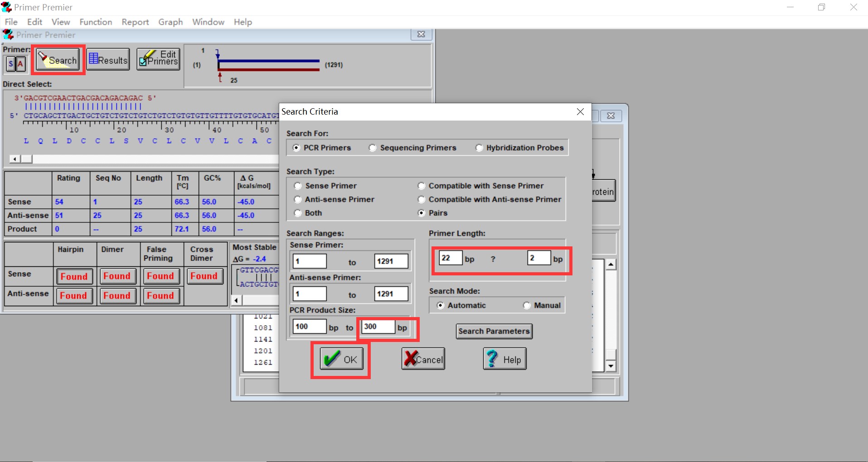Open the Report menu
The height and width of the screenshot is (462, 868).
tap(135, 22)
